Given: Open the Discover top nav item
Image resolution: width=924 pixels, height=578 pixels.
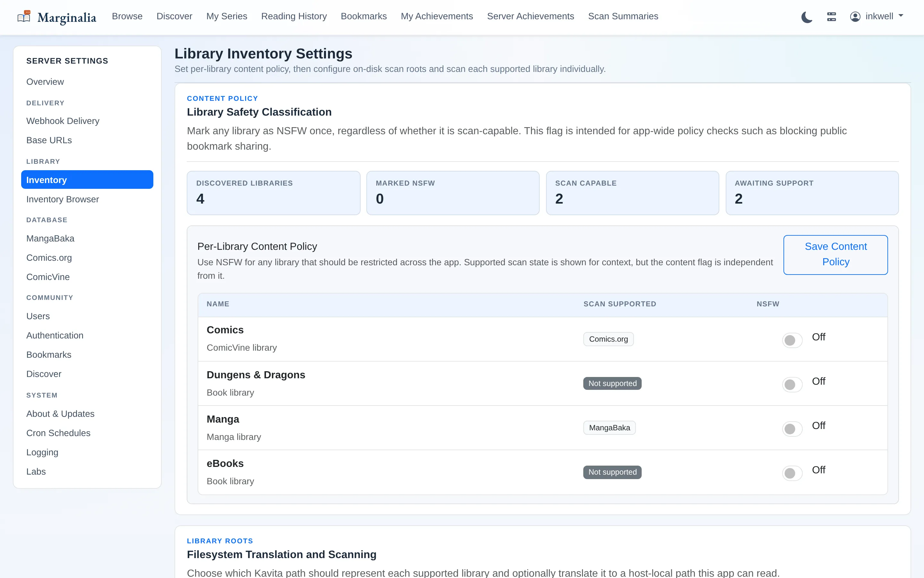Looking at the screenshot, I should (x=174, y=16).
